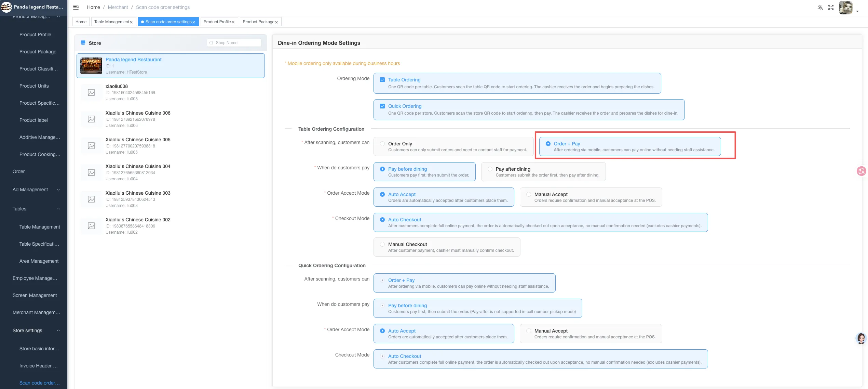
Task: Click the customer service avatar icon
Action: [861, 338]
